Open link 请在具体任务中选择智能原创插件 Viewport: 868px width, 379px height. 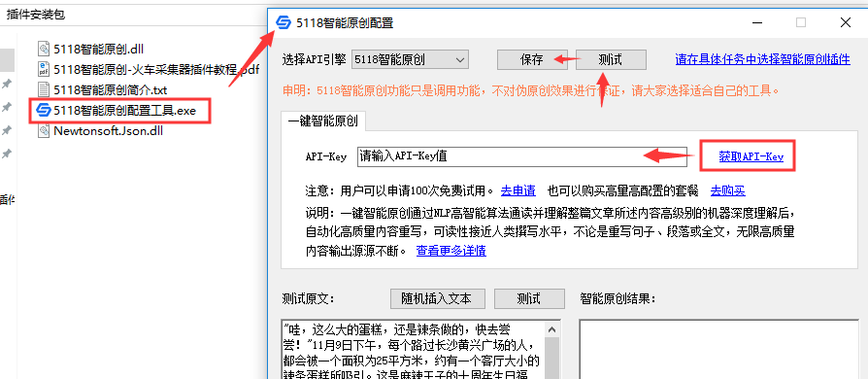pos(762,60)
